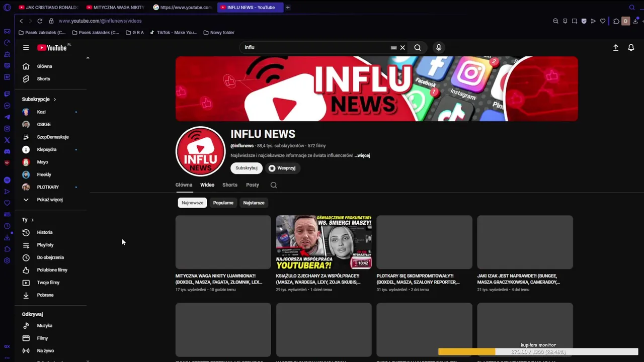Bookmark page with heart icon in address bar
Viewport: 644px width, 362px height.
click(x=603, y=21)
